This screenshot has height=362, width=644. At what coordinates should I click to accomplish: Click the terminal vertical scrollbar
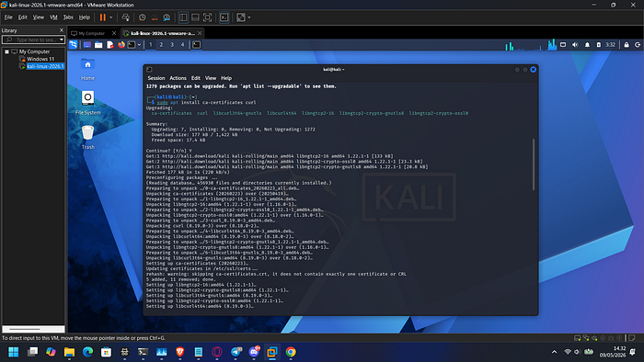pos(534,164)
